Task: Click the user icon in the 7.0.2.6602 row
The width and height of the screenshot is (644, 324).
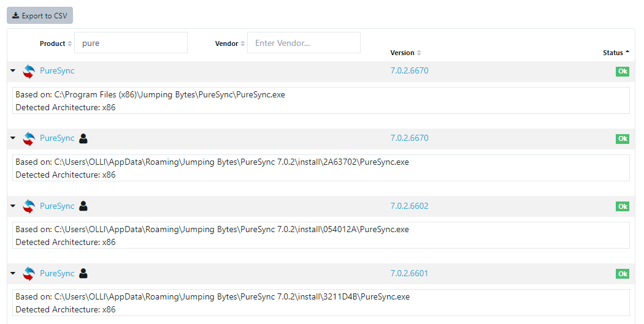Action: [x=83, y=206]
